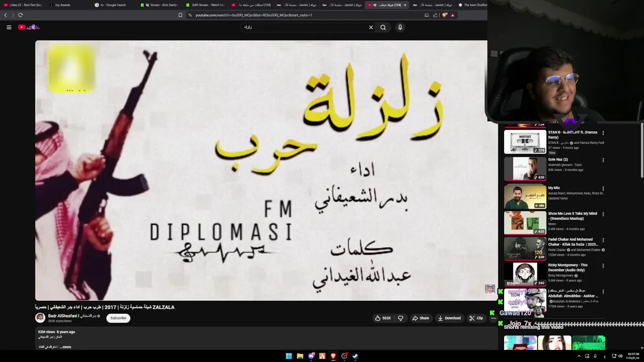Open options for Fadel Chaker Kifek 3a fra2e
This screenshot has width=644, height=362.
(x=603, y=240)
